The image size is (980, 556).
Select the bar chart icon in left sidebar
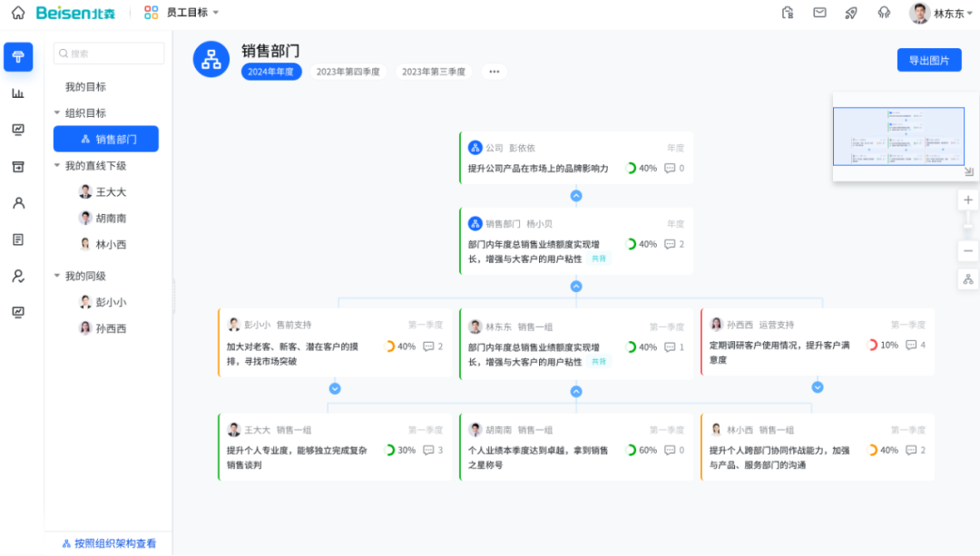pos(18,93)
